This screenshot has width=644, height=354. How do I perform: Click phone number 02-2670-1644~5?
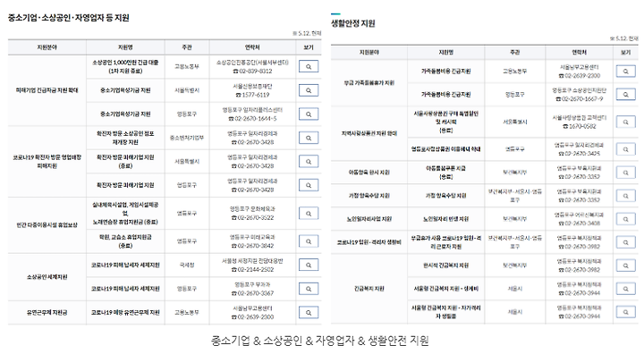click(x=252, y=119)
